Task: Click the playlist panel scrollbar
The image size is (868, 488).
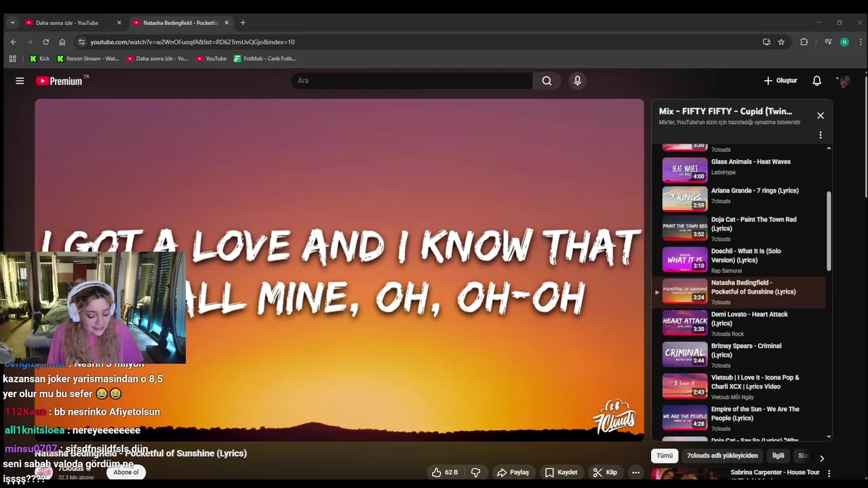Action: tap(829, 230)
